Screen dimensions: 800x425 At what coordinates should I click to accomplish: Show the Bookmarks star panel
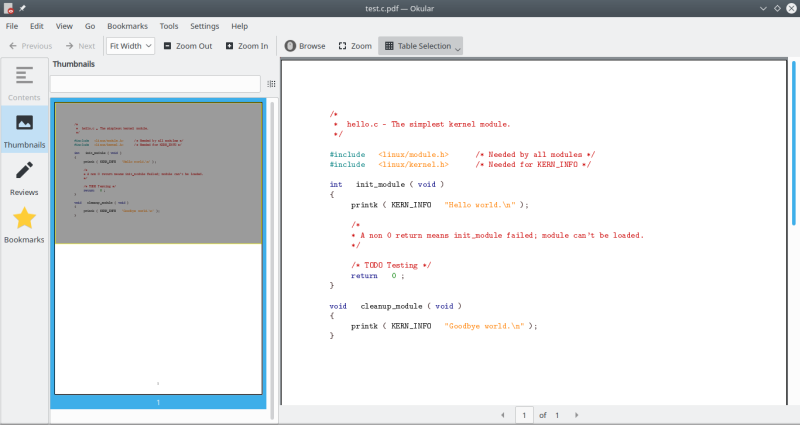coord(24,224)
